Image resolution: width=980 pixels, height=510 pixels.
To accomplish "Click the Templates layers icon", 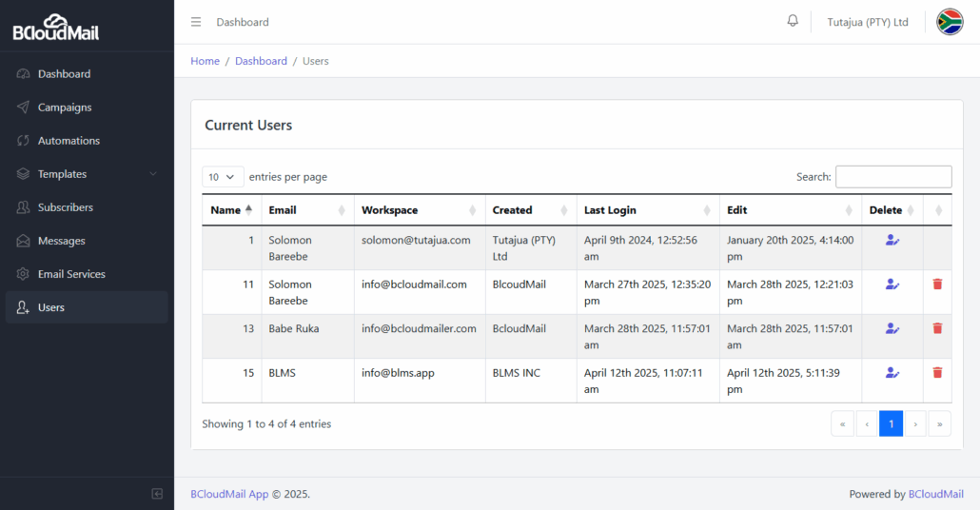I will [23, 174].
